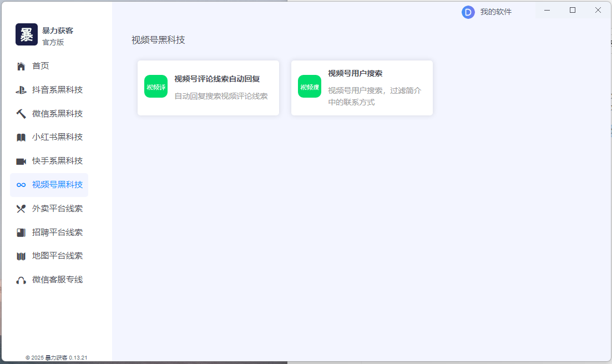Viewport: 612px width, 364px height.
Task: Go to the 首页 menu entry
Action: (x=41, y=66)
